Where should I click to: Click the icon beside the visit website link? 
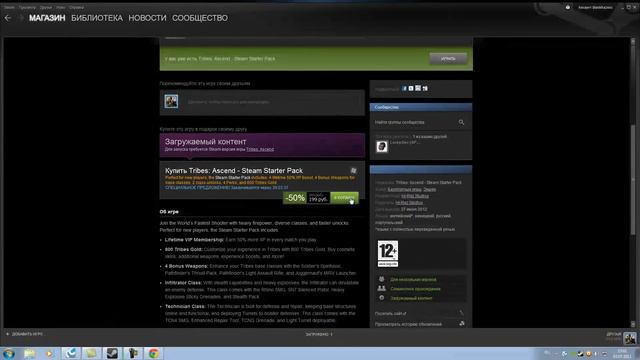462,313
